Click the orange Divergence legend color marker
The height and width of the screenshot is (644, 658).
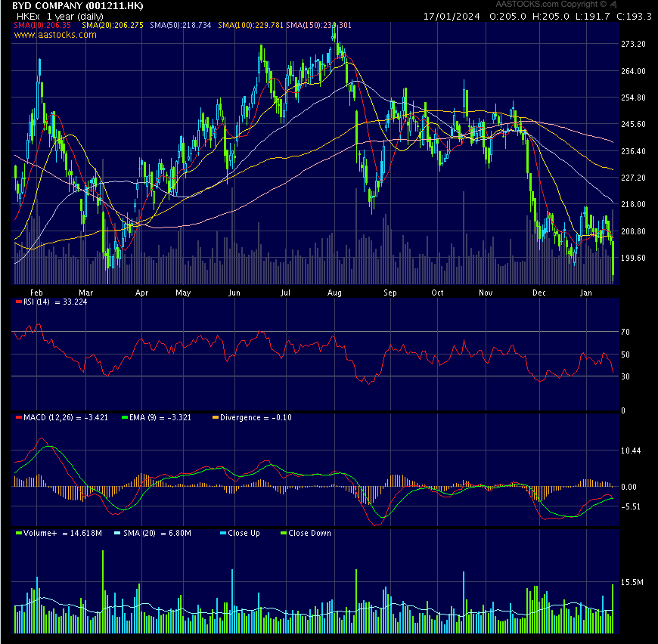coord(216,417)
